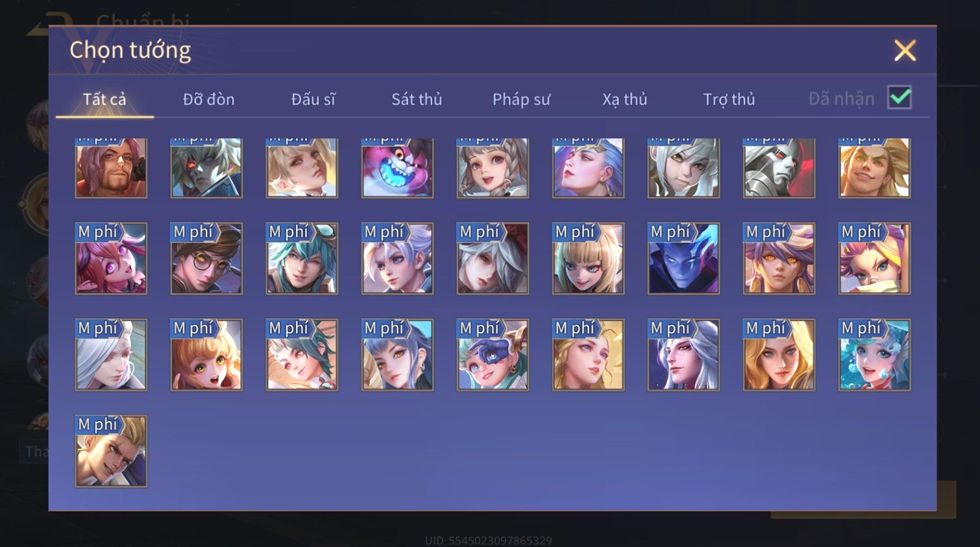Select the blue monster hero with sharp teeth
This screenshot has width=980, height=547.
click(397, 167)
